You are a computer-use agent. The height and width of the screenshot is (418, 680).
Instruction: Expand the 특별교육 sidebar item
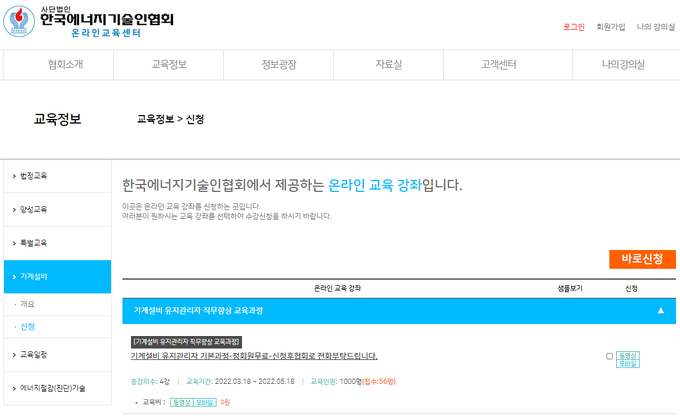[57, 243]
